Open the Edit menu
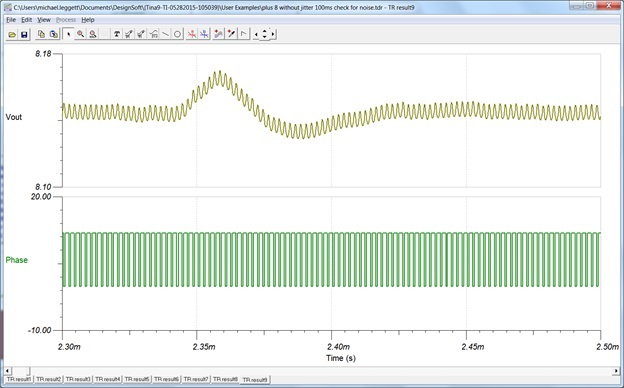This screenshot has width=624, height=388. tap(26, 19)
